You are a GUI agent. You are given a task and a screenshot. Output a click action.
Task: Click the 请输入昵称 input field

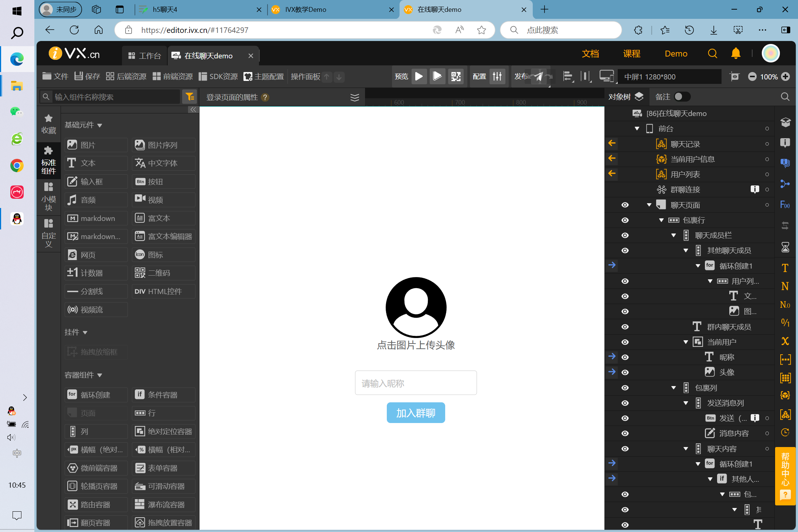(416, 383)
